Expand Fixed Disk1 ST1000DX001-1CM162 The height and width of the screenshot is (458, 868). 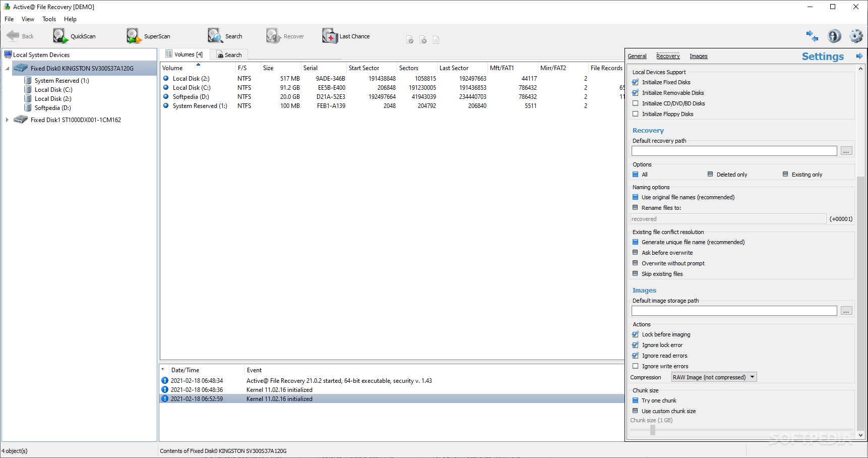click(7, 120)
